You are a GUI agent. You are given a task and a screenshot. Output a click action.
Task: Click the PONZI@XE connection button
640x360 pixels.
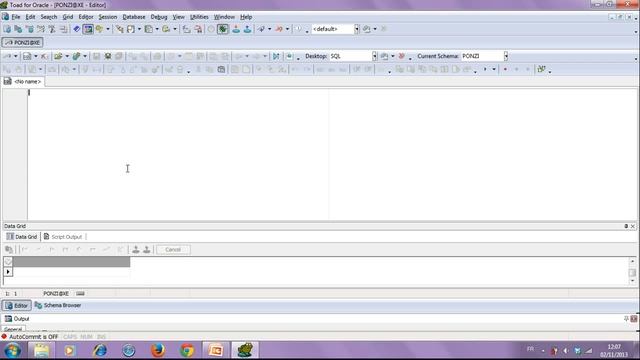pos(22,42)
